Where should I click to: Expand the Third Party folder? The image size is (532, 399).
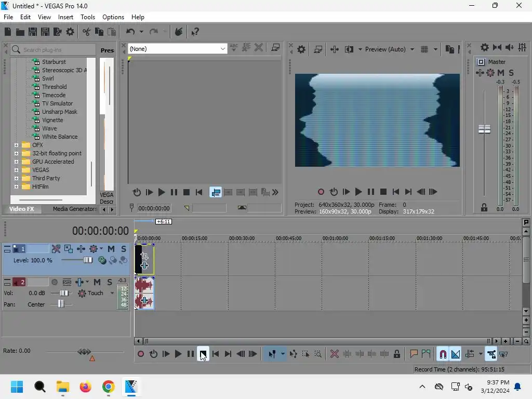coord(16,179)
